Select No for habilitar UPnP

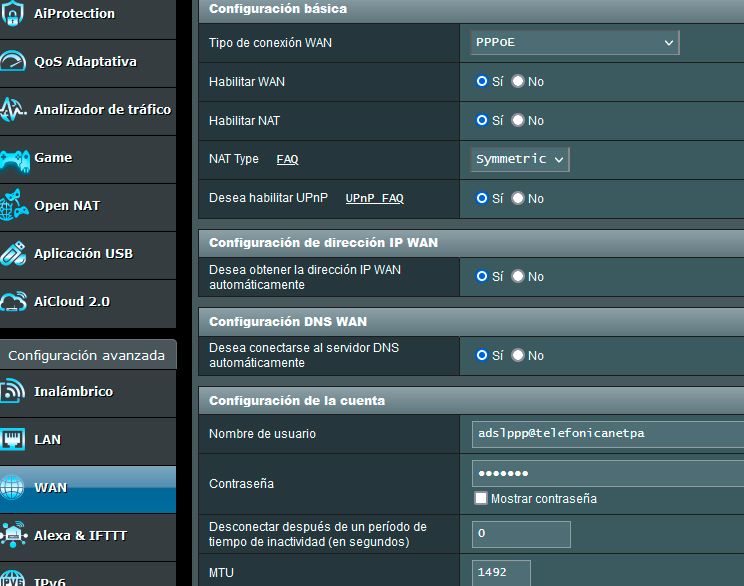coord(518,198)
